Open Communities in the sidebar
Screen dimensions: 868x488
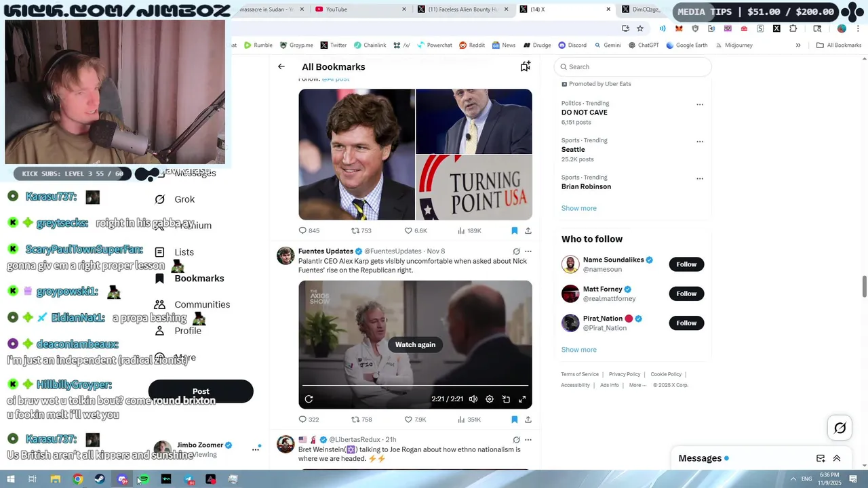pos(193,304)
